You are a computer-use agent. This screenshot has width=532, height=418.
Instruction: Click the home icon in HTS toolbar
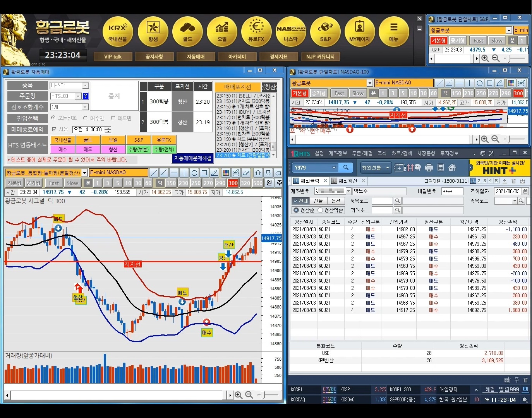click(x=452, y=168)
